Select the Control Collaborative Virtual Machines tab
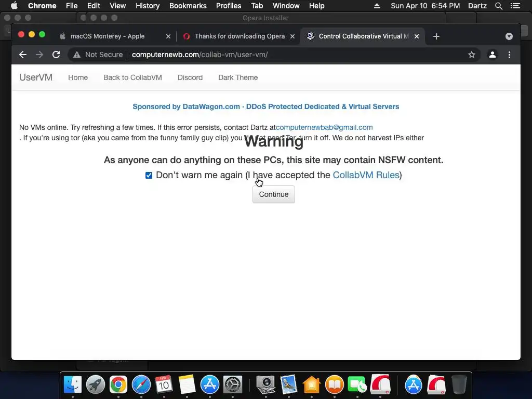532x399 pixels. coord(363,36)
